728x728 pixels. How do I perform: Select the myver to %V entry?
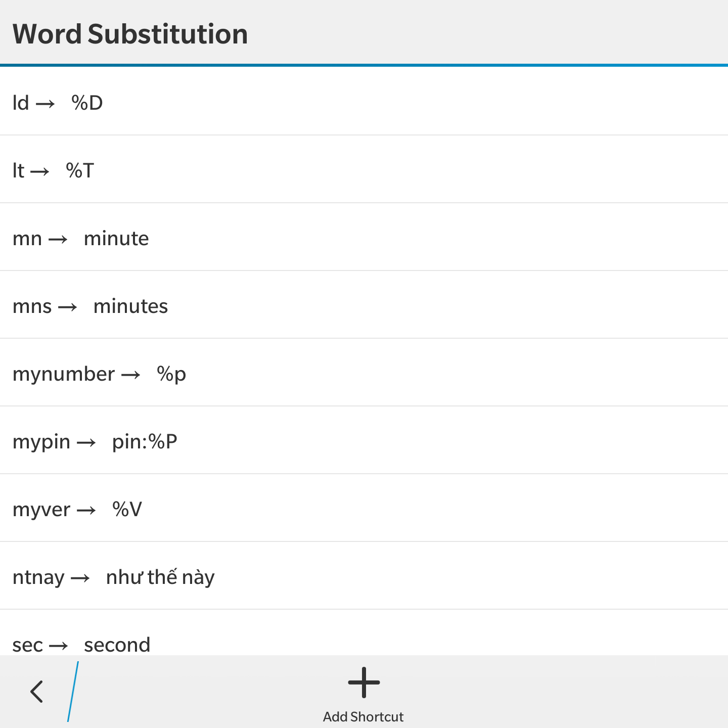[364, 508]
